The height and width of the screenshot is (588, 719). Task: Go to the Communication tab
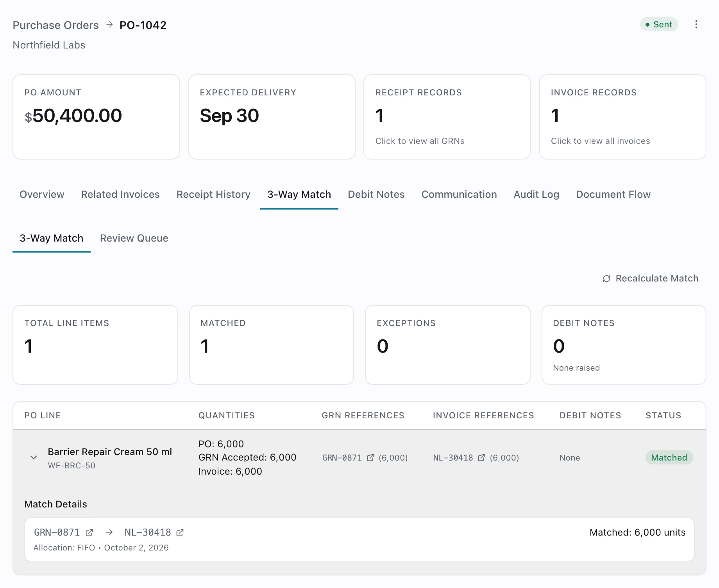(x=459, y=194)
